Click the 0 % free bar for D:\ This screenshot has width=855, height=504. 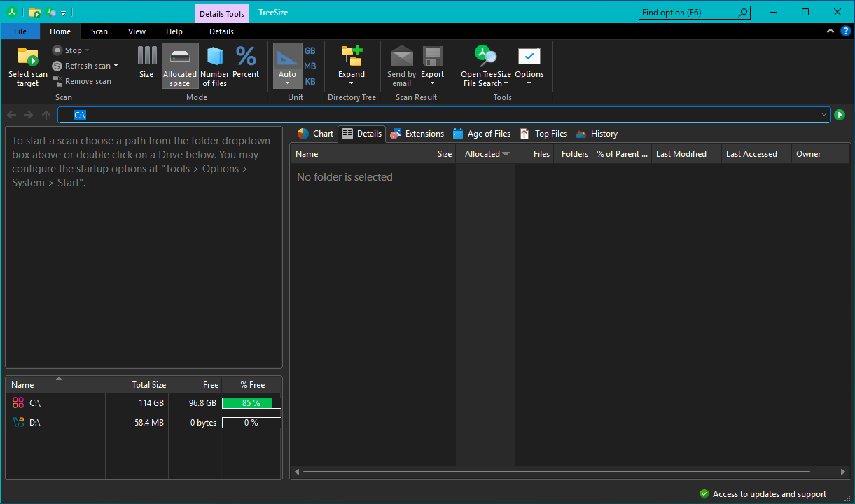(x=251, y=423)
